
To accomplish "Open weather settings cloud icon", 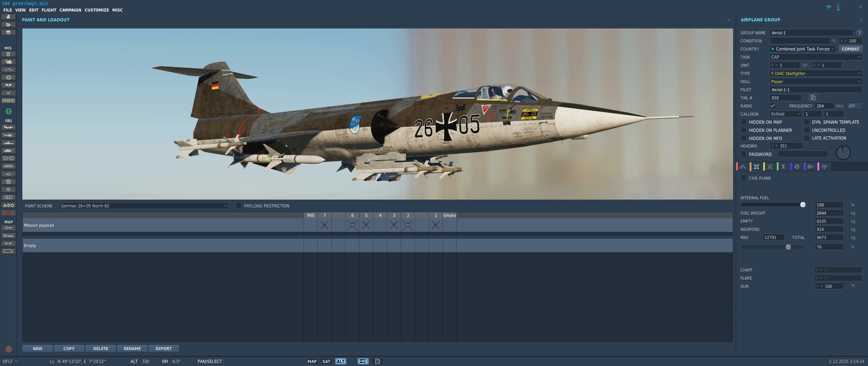I will pos(8,62).
